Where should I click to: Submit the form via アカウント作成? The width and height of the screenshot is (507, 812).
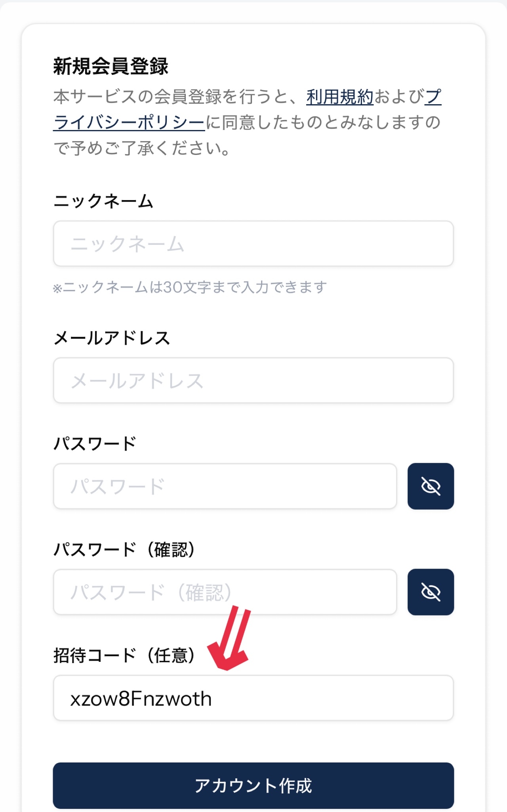(x=253, y=787)
